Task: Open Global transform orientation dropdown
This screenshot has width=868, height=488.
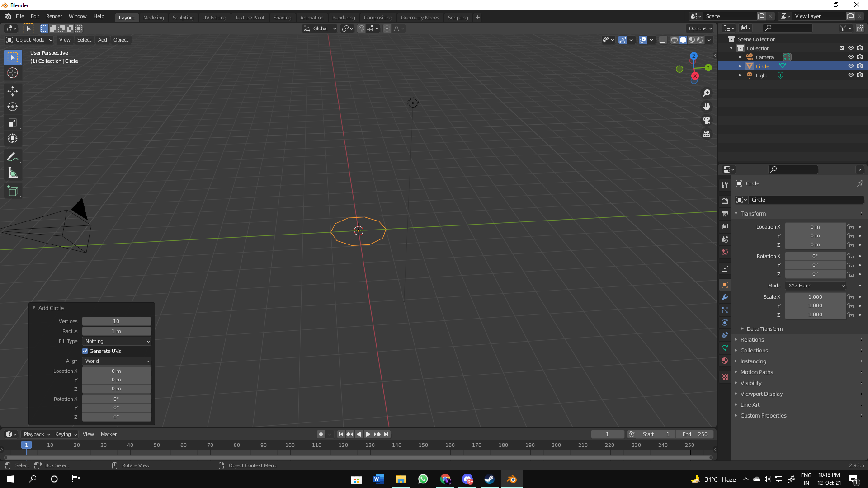Action: point(320,28)
